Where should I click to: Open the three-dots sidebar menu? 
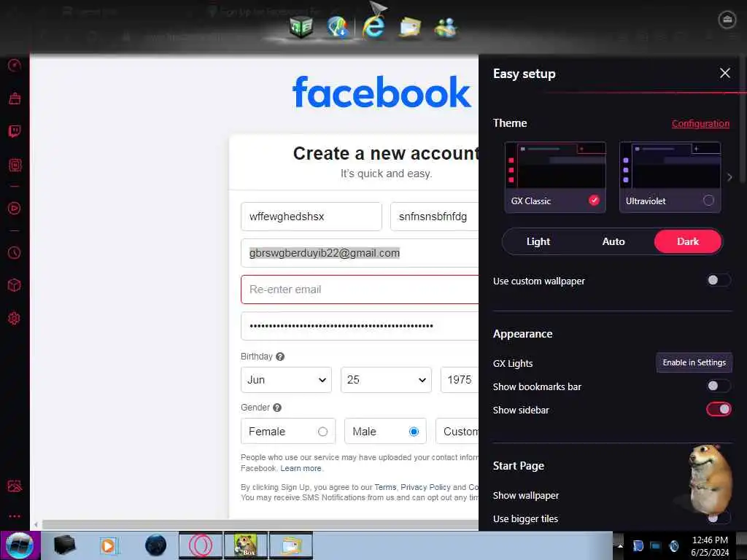point(15,516)
